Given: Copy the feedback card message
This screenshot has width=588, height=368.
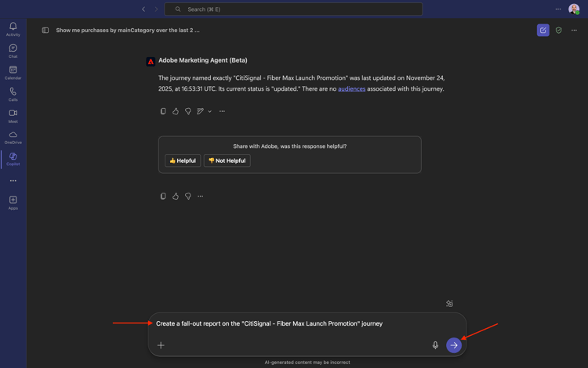Looking at the screenshot, I should tap(163, 197).
